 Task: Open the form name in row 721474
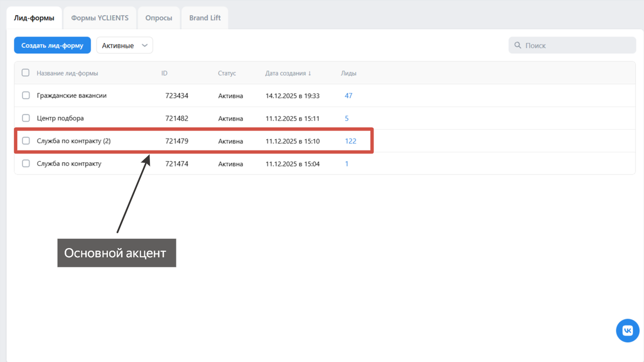pos(69,163)
